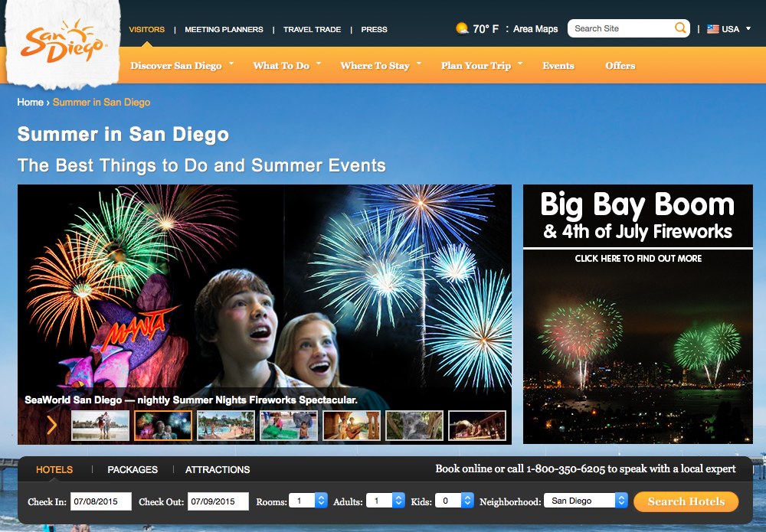This screenshot has height=532, width=766.
Task: Open the USA country dropdown arrow
Action: [748, 29]
